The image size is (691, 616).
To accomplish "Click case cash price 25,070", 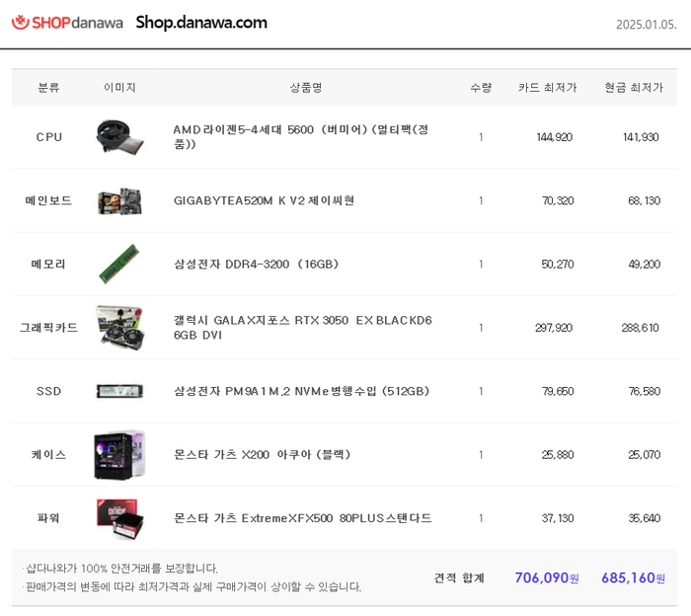I will tap(644, 454).
